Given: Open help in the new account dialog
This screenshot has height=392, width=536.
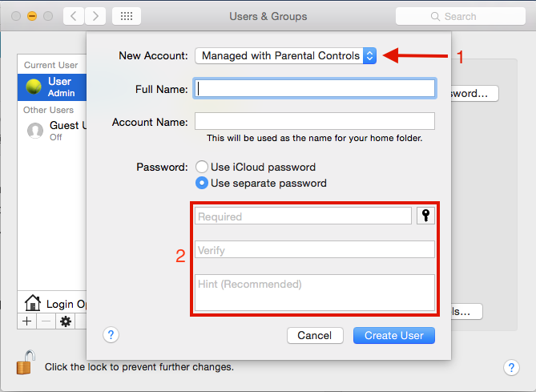Looking at the screenshot, I should (x=111, y=335).
